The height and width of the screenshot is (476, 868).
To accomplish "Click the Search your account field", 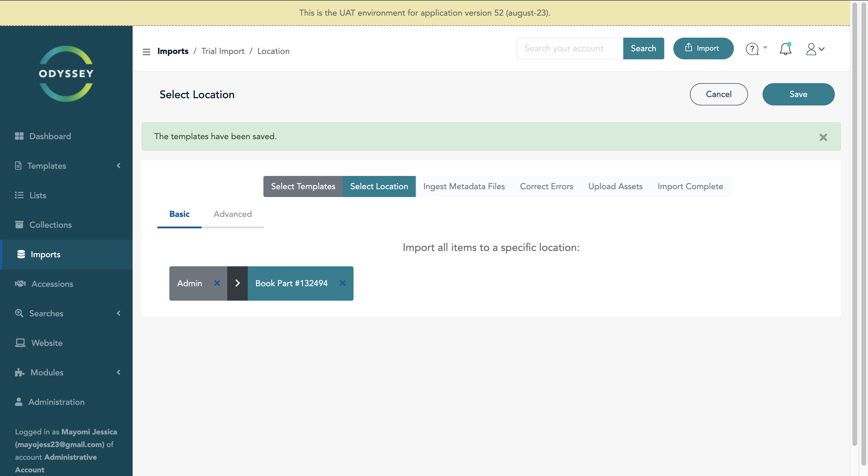I will [x=570, y=49].
